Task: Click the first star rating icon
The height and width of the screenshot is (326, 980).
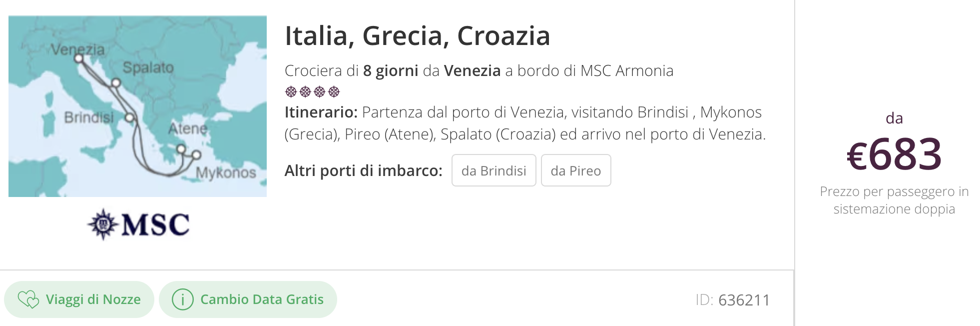Action: 291,91
